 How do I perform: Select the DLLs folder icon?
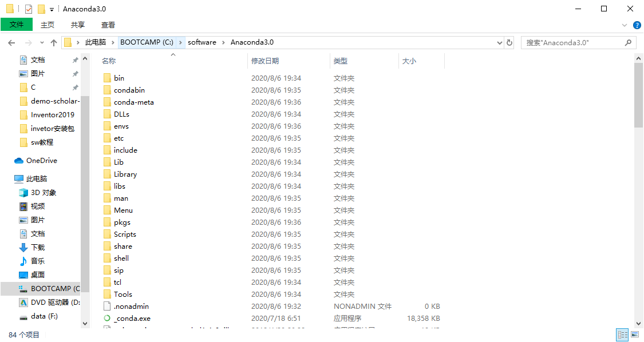click(x=107, y=114)
